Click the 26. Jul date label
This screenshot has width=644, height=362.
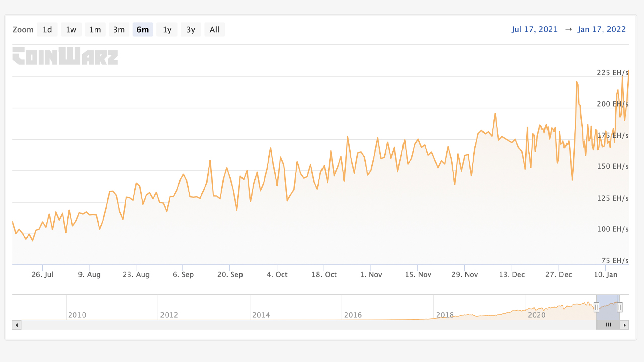[x=42, y=275]
